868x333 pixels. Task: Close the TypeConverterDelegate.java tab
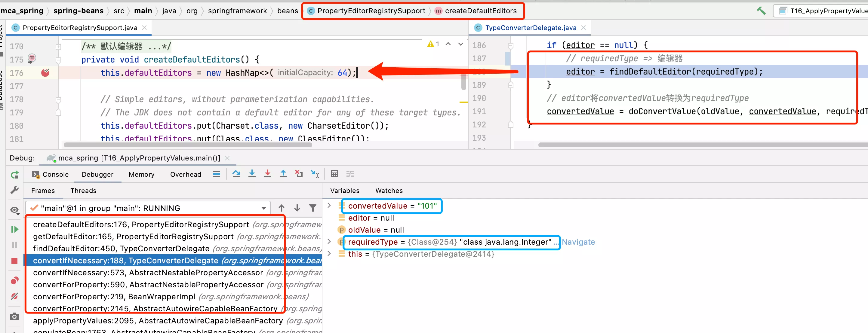[x=583, y=28]
